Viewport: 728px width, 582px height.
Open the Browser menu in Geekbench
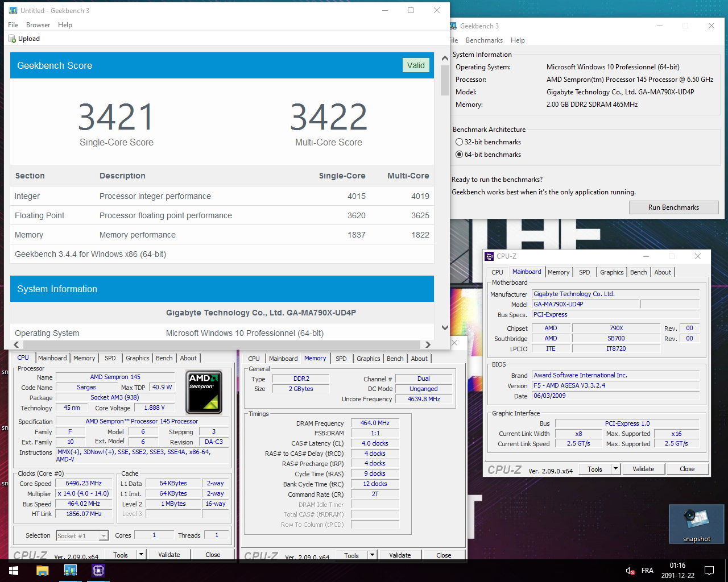pyautogui.click(x=38, y=25)
